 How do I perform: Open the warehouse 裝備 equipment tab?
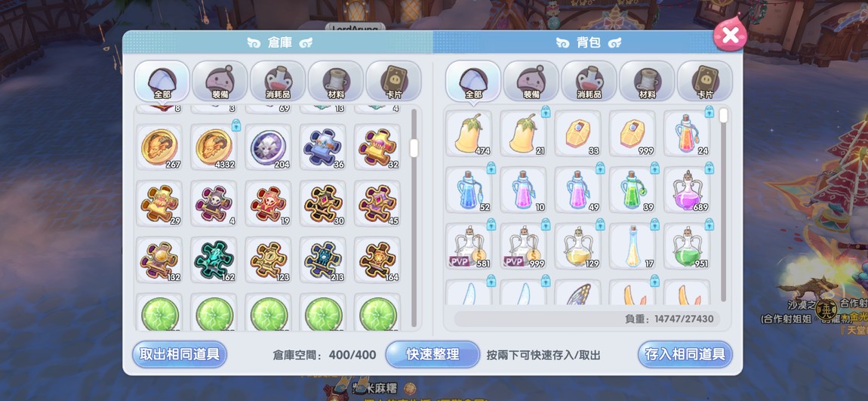220,81
